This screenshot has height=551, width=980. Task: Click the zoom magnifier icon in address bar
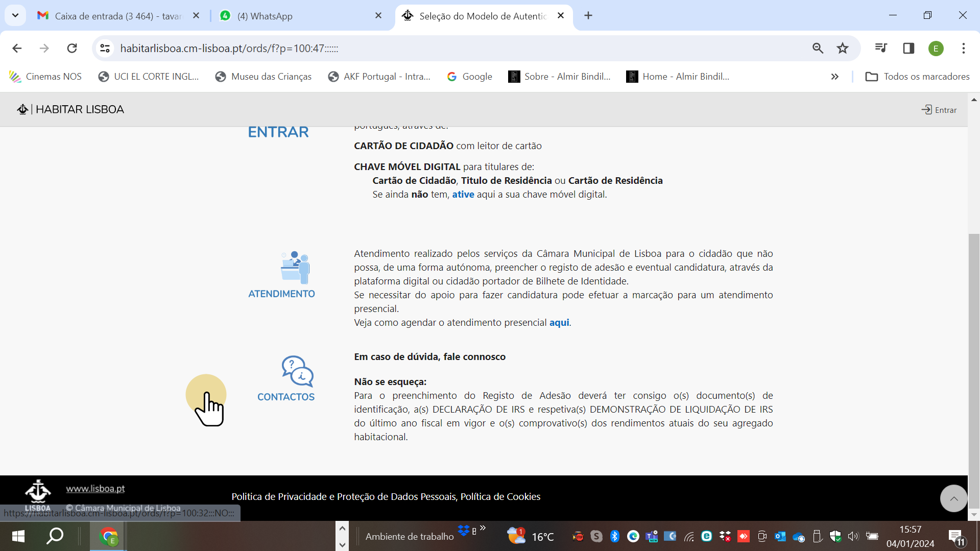click(818, 49)
